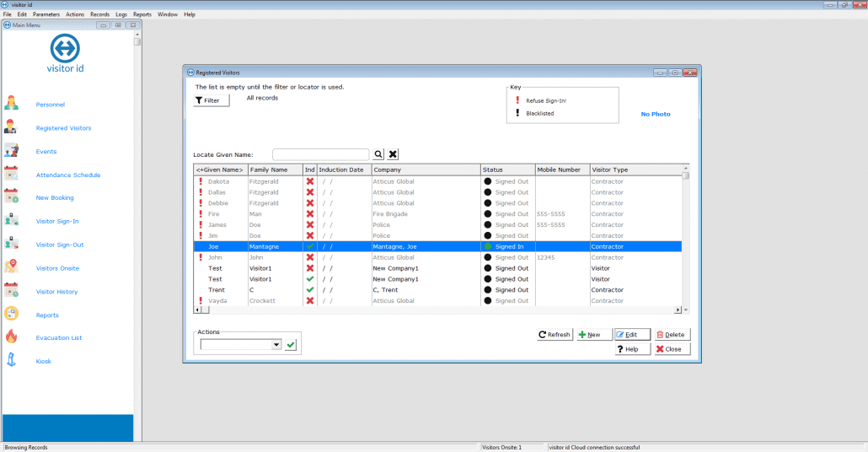Clear the locator with the X icon

pos(393,154)
